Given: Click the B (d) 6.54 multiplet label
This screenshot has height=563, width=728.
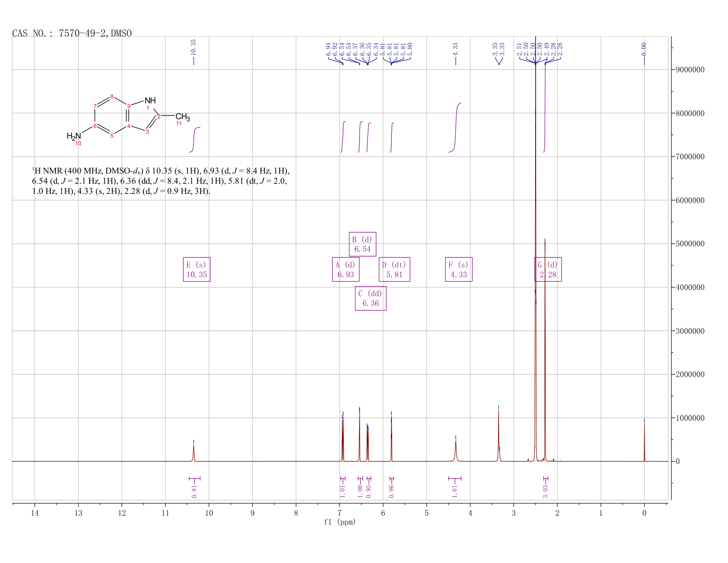Looking at the screenshot, I should 363,244.
